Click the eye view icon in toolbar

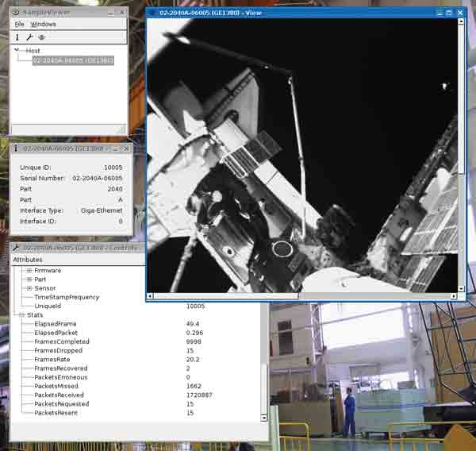(42, 37)
